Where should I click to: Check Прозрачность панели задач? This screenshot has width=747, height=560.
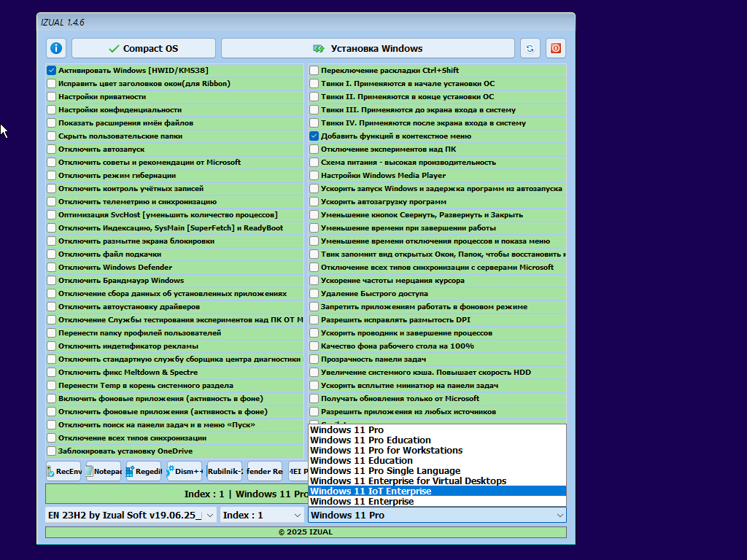(314, 359)
